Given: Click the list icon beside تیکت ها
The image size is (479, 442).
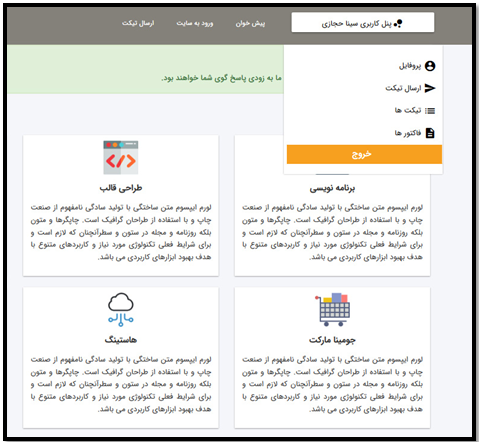Looking at the screenshot, I should click(430, 111).
